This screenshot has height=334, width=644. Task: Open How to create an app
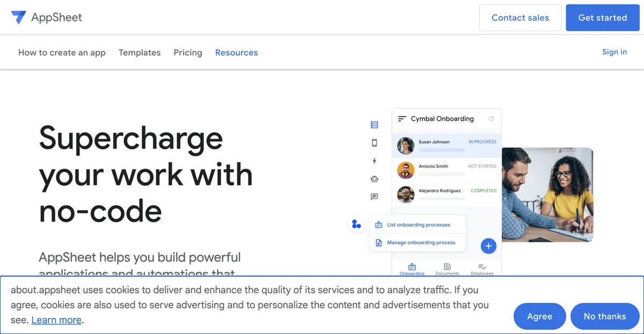[62, 53]
